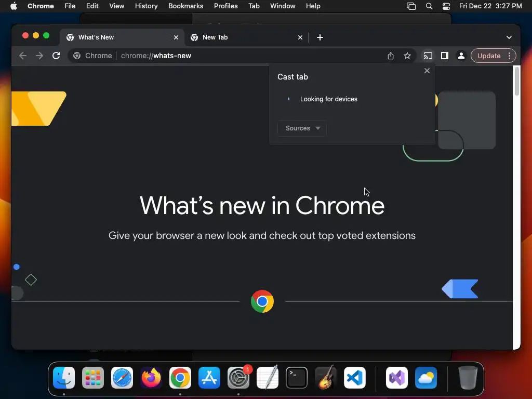Open the profile avatar icon
Screen dimensions: 532x399
click(461, 56)
